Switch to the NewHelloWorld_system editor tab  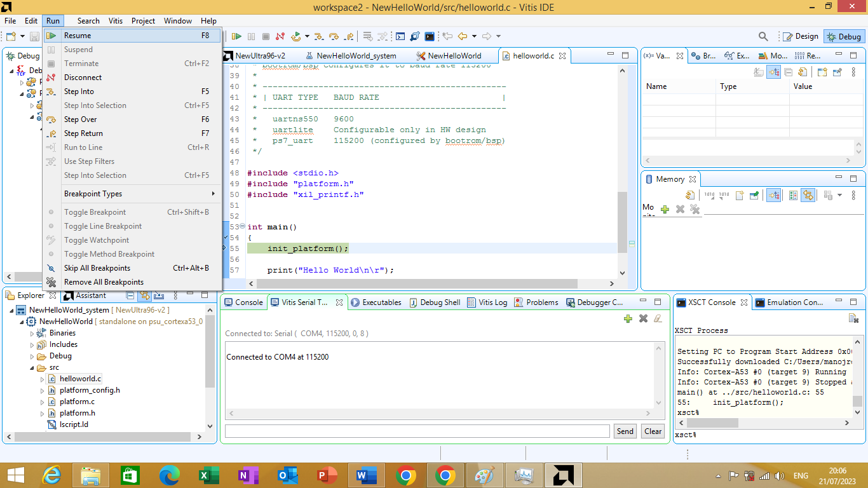(x=350, y=55)
